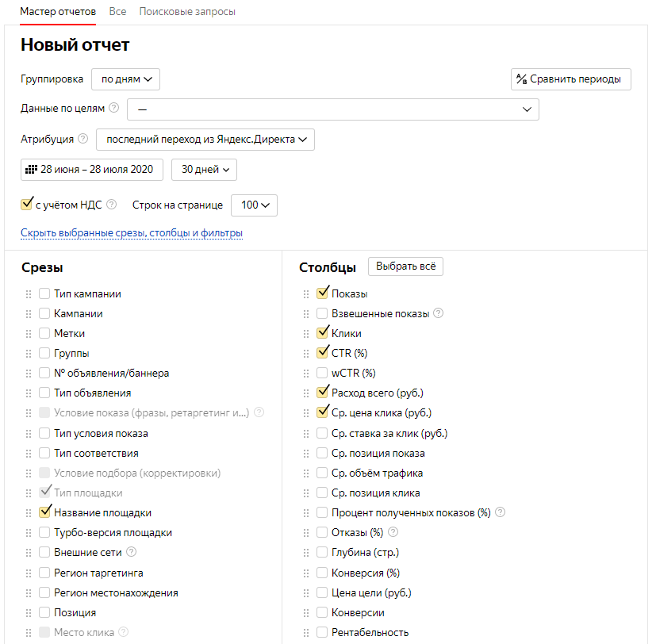Click drag handle next to Кампании
This screenshot has width=656, height=644.
(x=29, y=313)
